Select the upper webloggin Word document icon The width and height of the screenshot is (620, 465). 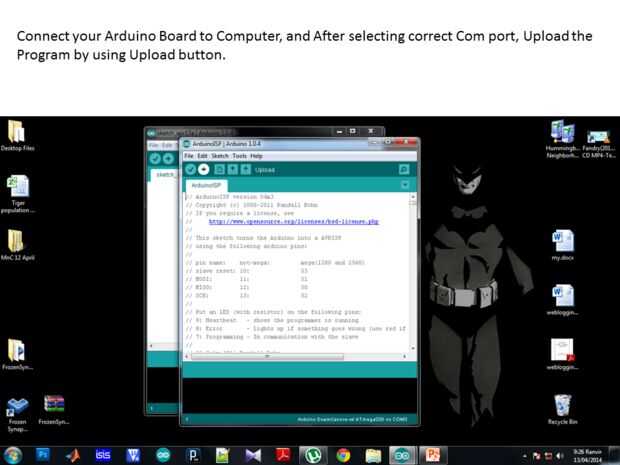[x=563, y=300]
